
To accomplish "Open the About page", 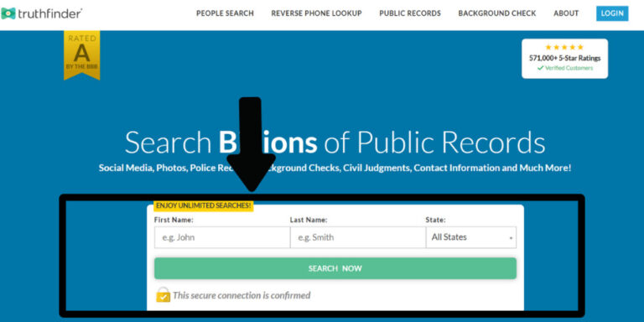I will (x=566, y=13).
